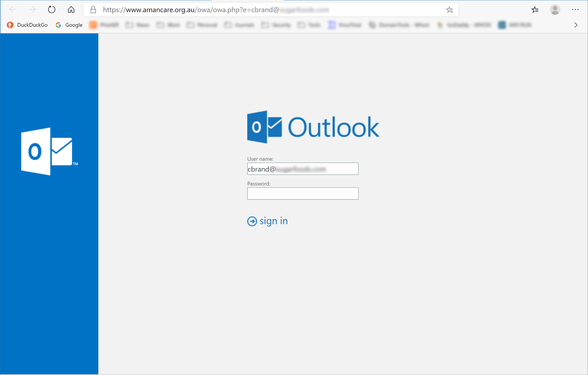Expand the bookmarks bar overflow chevron
The height and width of the screenshot is (375, 588).
(x=576, y=25)
